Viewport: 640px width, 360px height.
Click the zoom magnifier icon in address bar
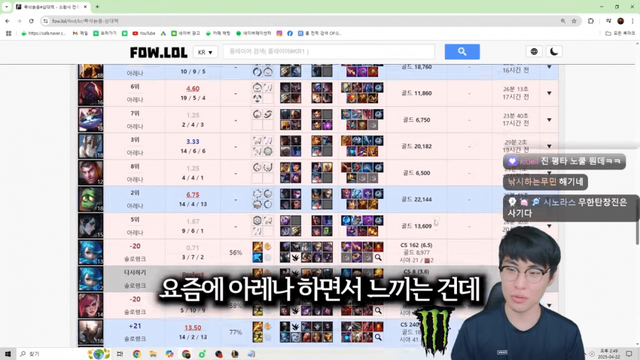tap(563, 21)
